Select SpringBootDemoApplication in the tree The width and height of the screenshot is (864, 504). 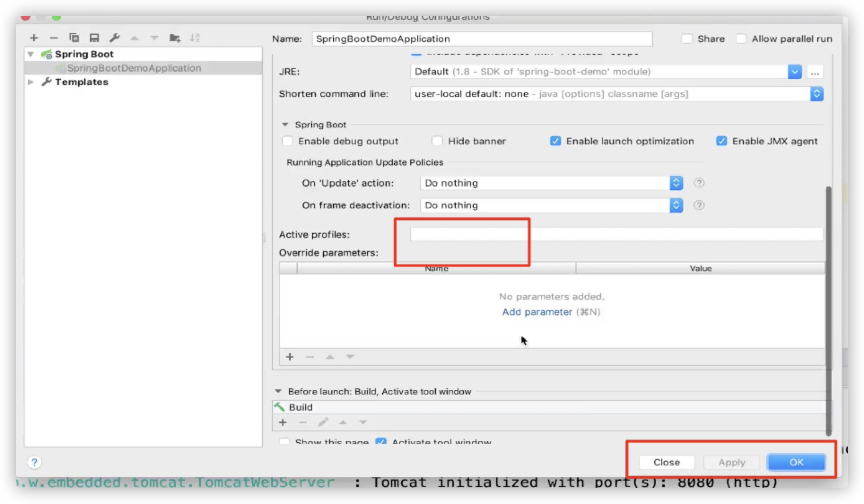(134, 68)
